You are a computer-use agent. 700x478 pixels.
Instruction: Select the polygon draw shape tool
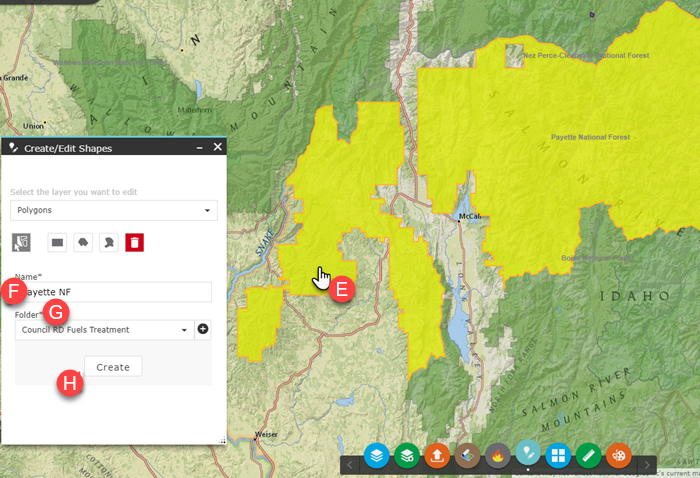[84, 242]
